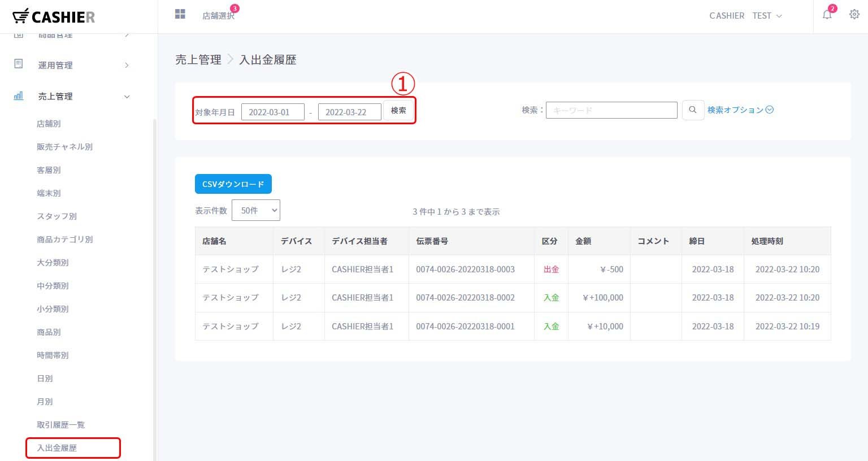Click the CSVダウンロード button
The image size is (868, 461).
coord(233,184)
